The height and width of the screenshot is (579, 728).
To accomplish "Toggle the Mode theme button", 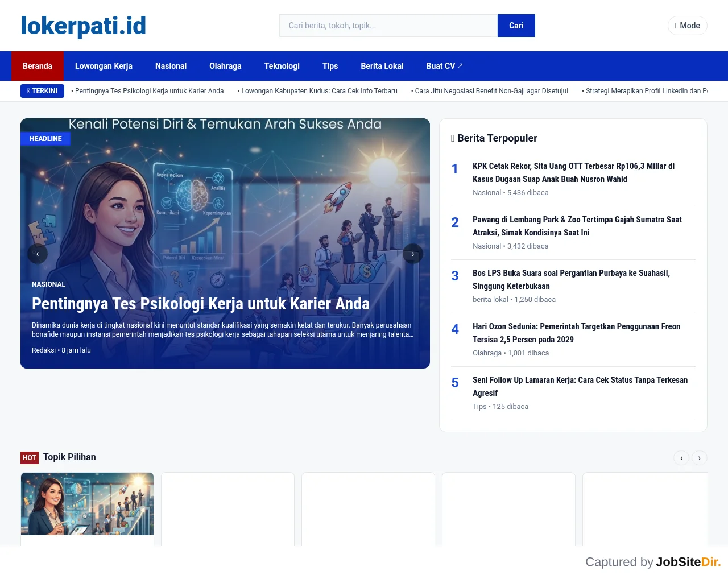I will (687, 26).
